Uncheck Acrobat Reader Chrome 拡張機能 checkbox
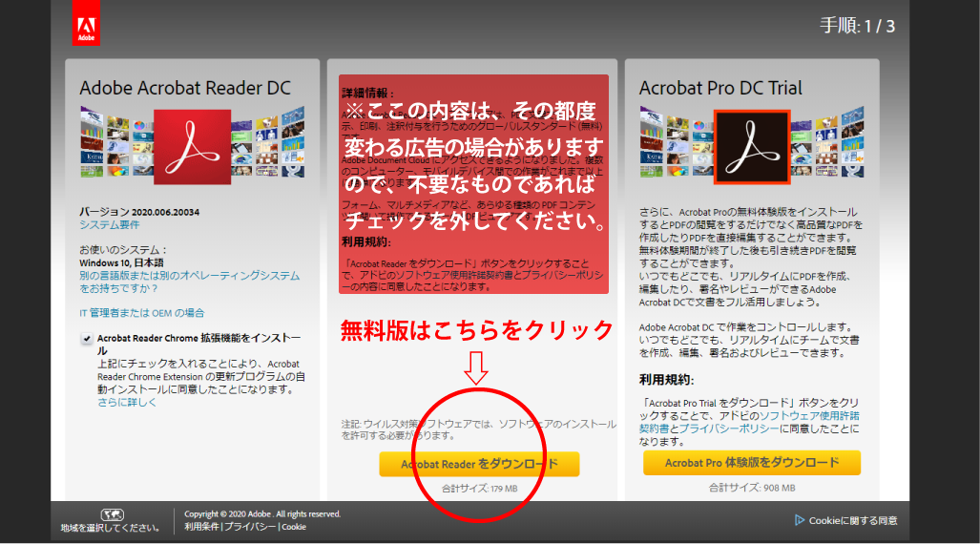 pyautogui.click(x=87, y=339)
